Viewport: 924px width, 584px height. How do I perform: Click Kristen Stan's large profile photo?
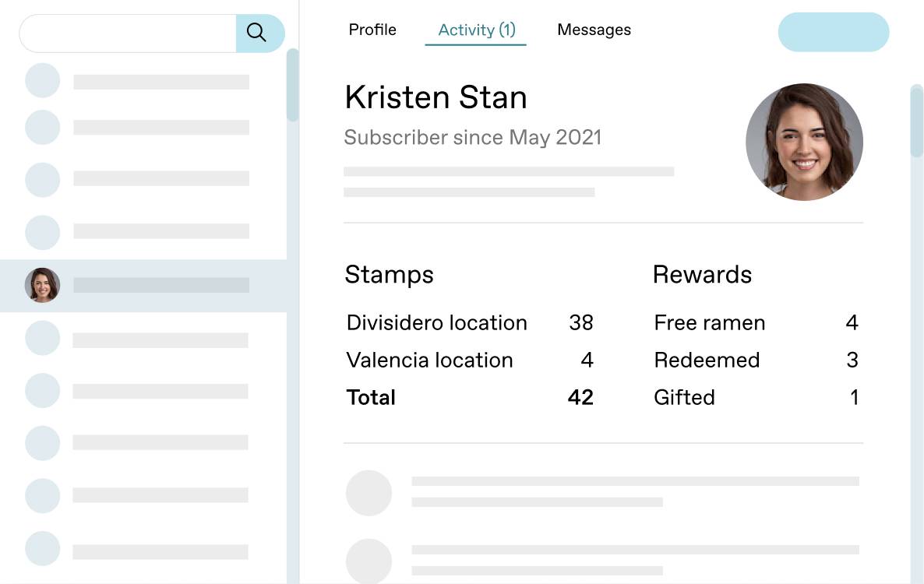[804, 142]
